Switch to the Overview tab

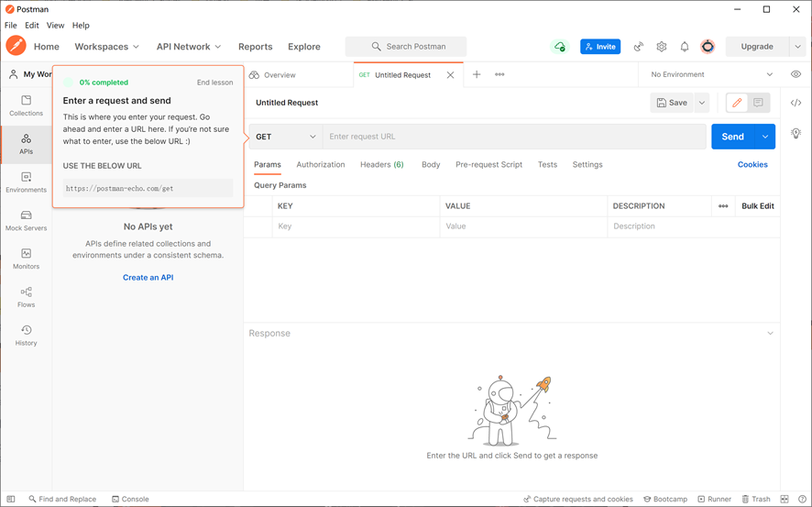[x=272, y=75]
